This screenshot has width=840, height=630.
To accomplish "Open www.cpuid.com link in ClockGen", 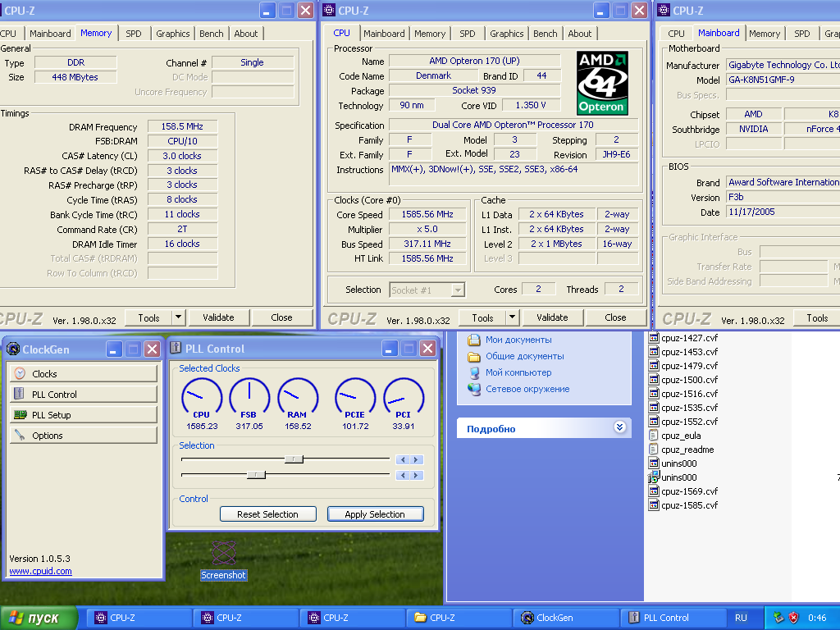I will pos(40,571).
